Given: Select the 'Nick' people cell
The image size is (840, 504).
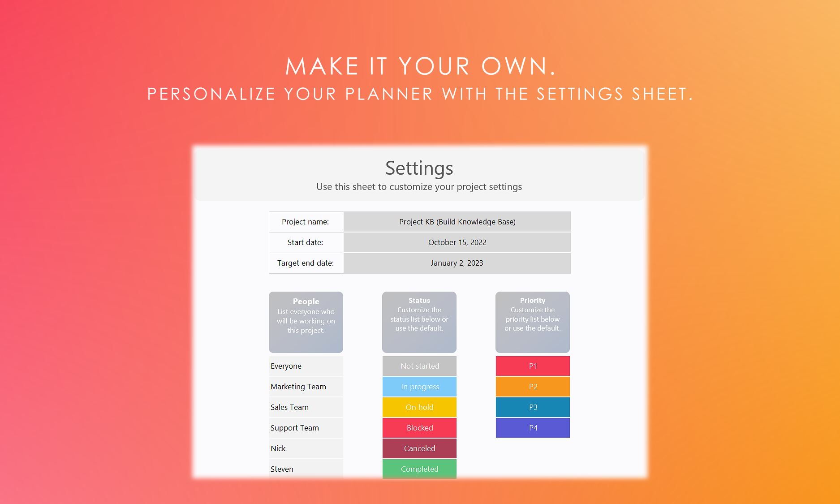Looking at the screenshot, I should [306, 448].
